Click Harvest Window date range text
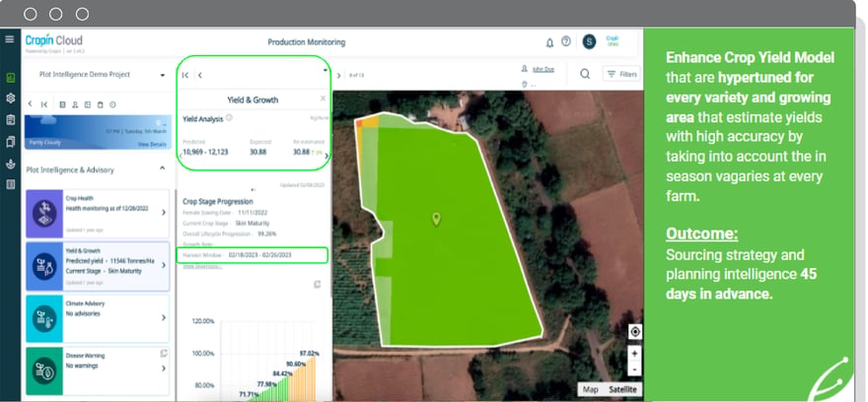 tap(259, 255)
